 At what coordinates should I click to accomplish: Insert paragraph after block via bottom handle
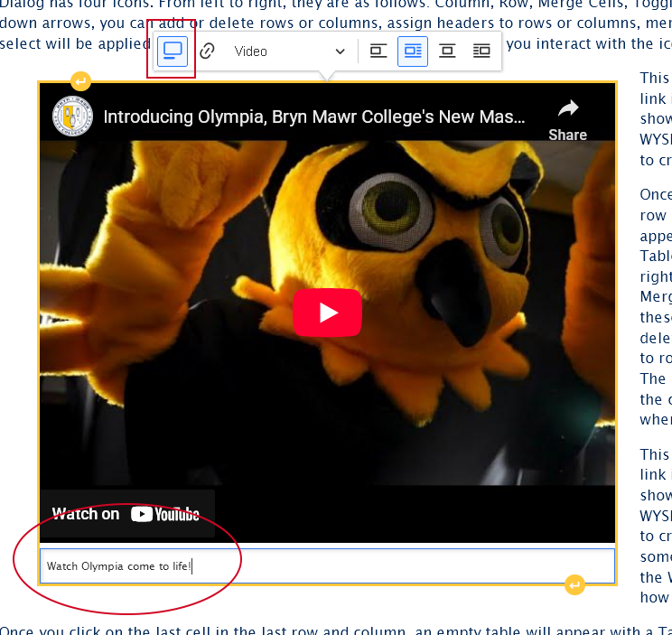click(x=574, y=585)
